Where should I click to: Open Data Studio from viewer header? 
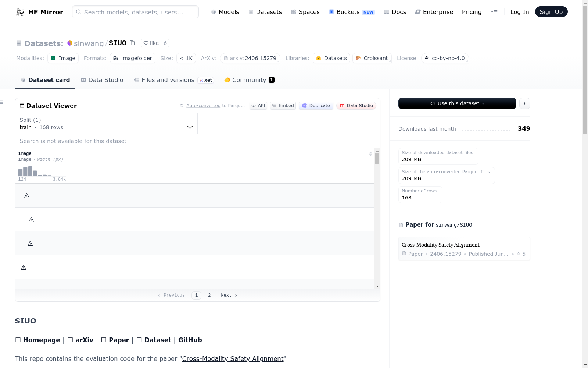(356, 106)
